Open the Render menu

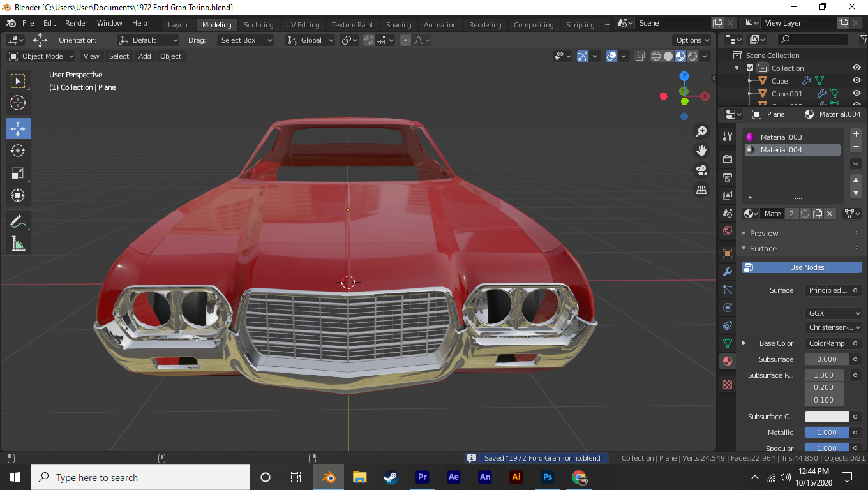77,23
